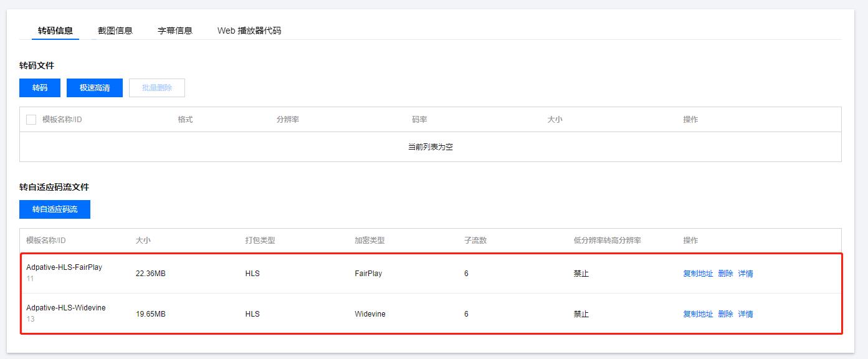
Task: Open 详情 for Adpative-HLS-Widevine
Action: tap(745, 314)
